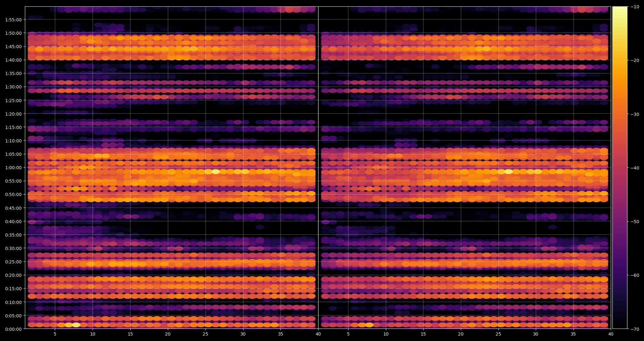
Task: Select the 1:45:00 time axis label
Action: point(13,46)
